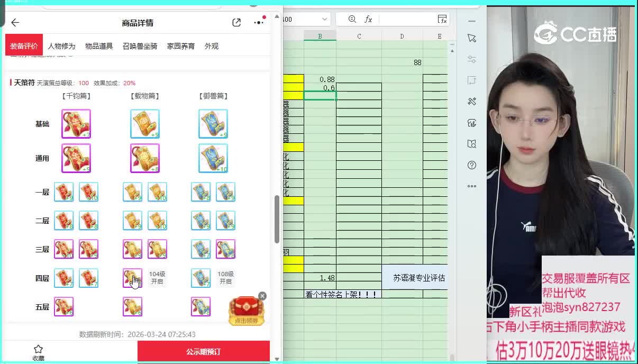Screen dimensions: 638x364
Task: Select column E header
Action: click(x=439, y=36)
